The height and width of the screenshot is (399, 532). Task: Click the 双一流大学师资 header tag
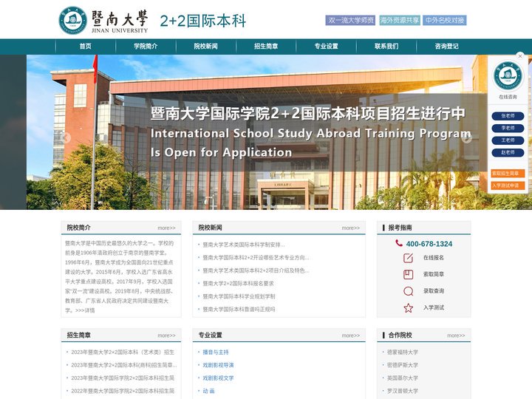pyautogui.click(x=350, y=21)
